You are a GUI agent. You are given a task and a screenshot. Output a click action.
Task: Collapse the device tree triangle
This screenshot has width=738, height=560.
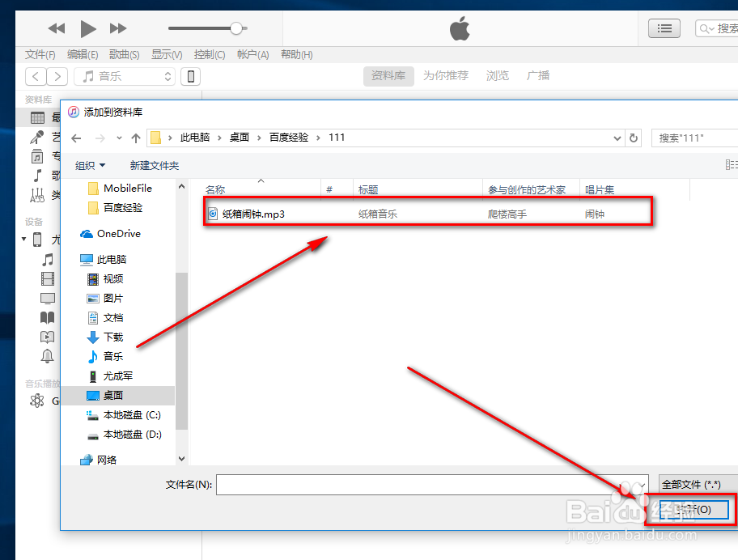24,239
